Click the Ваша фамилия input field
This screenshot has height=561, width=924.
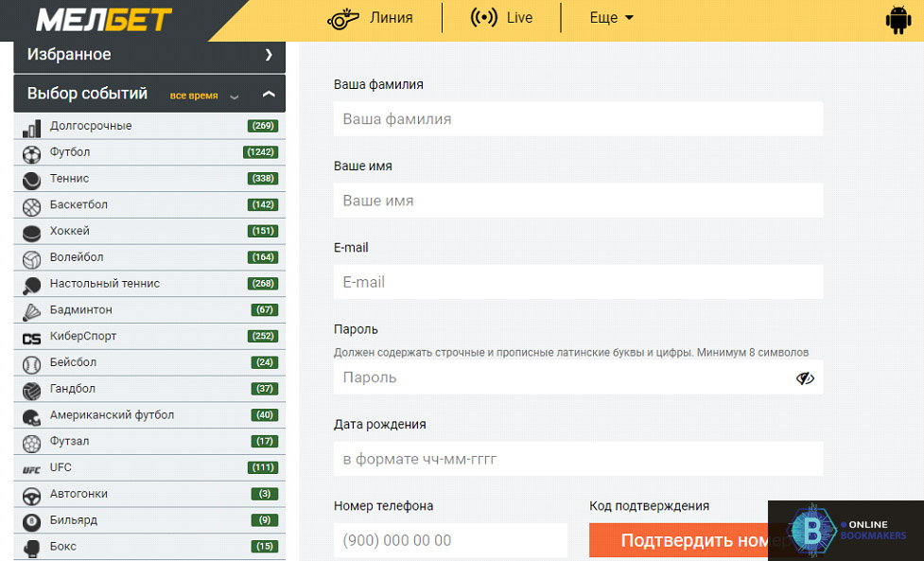[x=578, y=119]
